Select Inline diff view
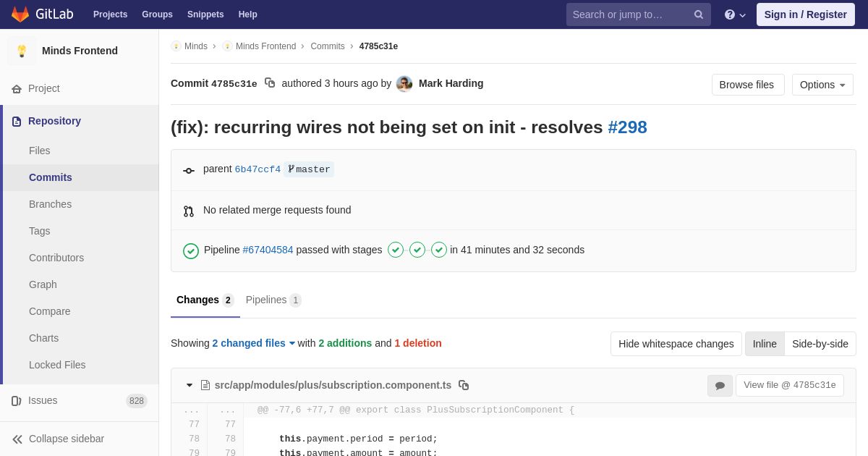This screenshot has width=868, height=456. (765, 344)
